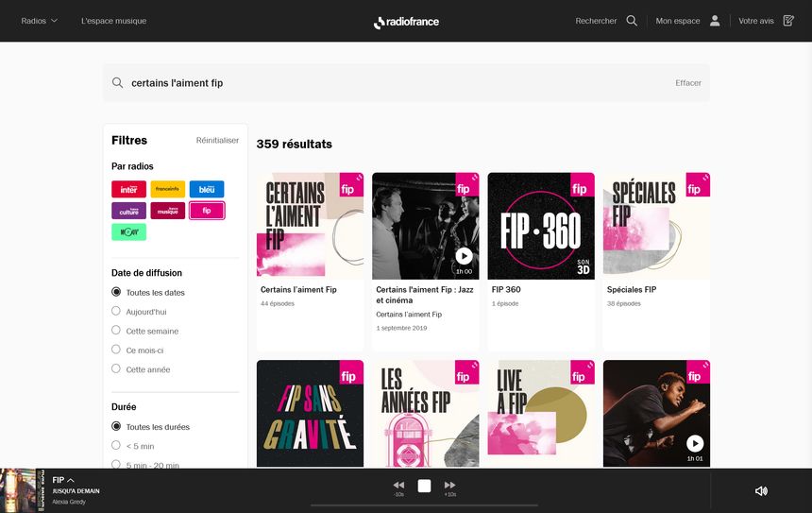Click 359 résultats heading
This screenshot has height=513, width=812.
(x=295, y=144)
